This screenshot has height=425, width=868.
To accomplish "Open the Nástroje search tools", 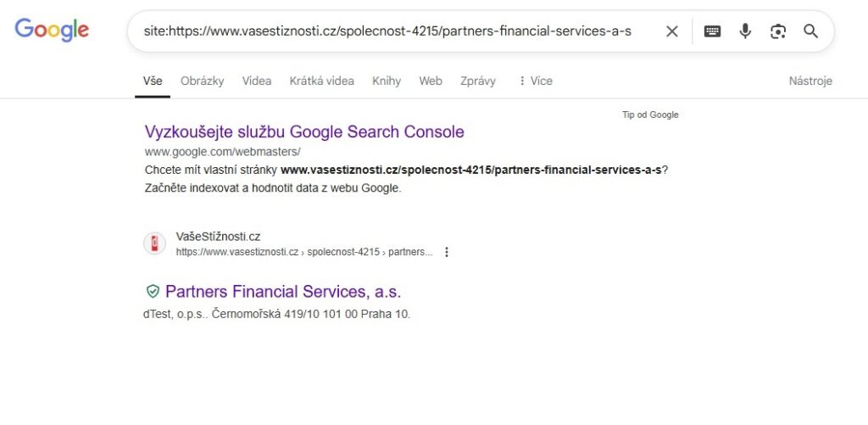I will pos(810,81).
